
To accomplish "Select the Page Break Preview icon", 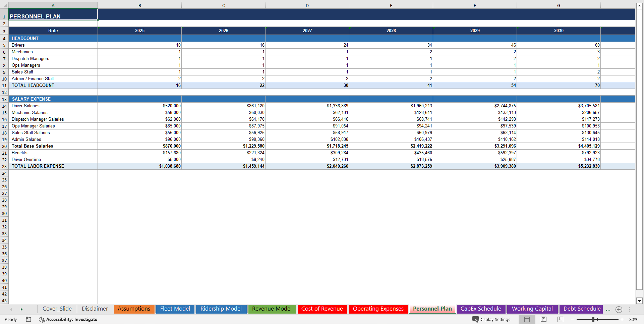I will pos(560,319).
